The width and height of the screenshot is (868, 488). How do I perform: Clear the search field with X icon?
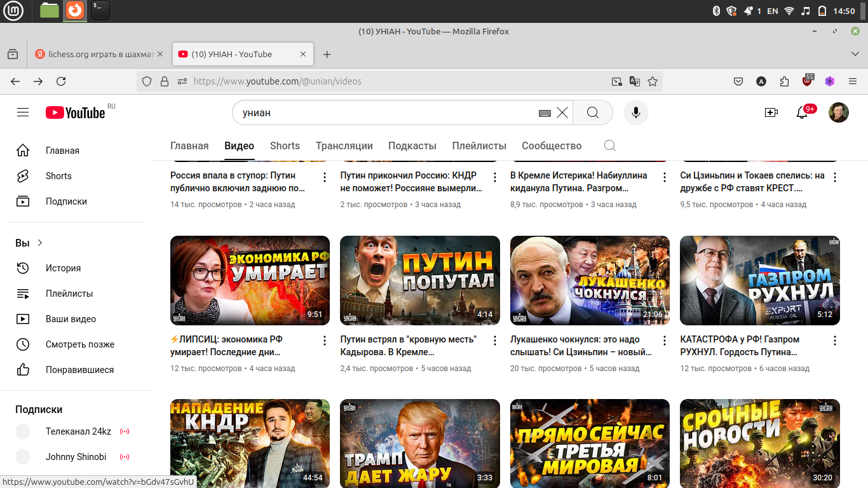(562, 112)
